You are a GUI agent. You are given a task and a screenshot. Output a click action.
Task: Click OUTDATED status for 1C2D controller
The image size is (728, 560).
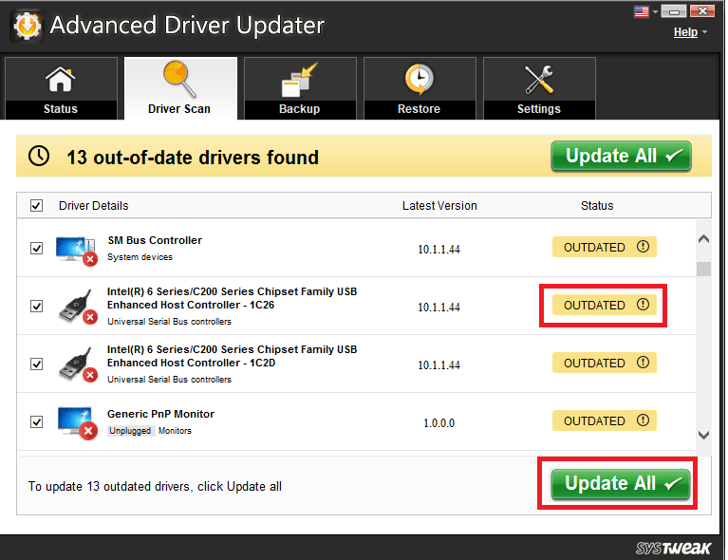[604, 363]
